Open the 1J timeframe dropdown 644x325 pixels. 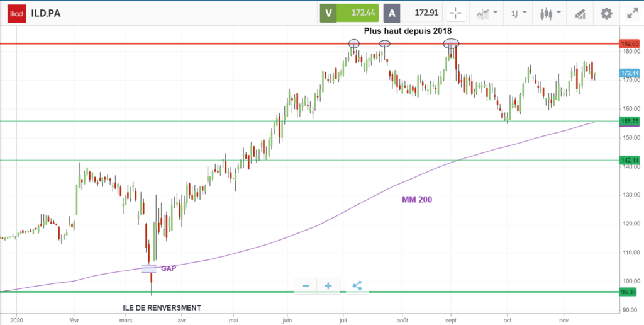coord(519,13)
